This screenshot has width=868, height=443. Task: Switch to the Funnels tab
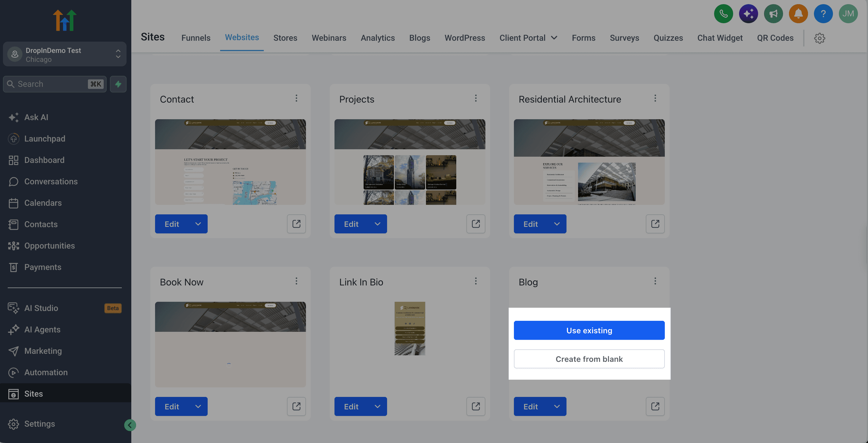(196, 38)
